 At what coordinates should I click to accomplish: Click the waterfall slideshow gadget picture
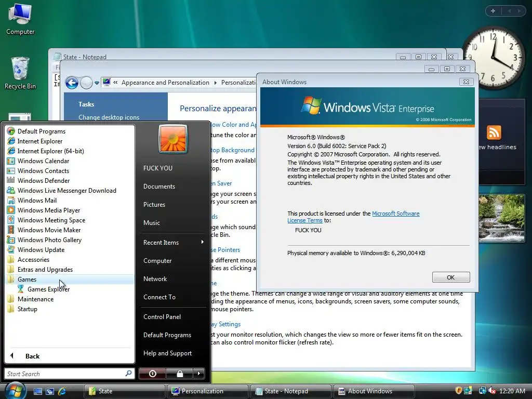[x=502, y=218]
